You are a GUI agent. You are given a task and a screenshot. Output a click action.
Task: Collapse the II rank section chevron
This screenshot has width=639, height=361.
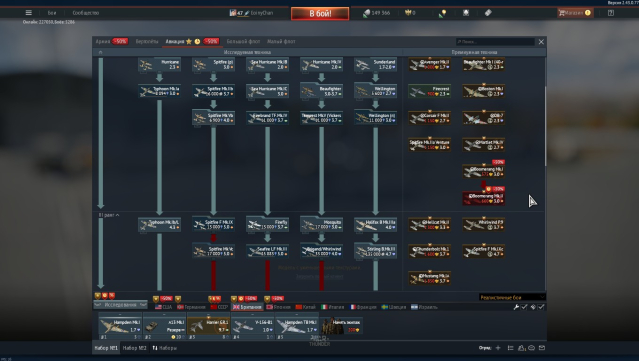click(x=117, y=215)
